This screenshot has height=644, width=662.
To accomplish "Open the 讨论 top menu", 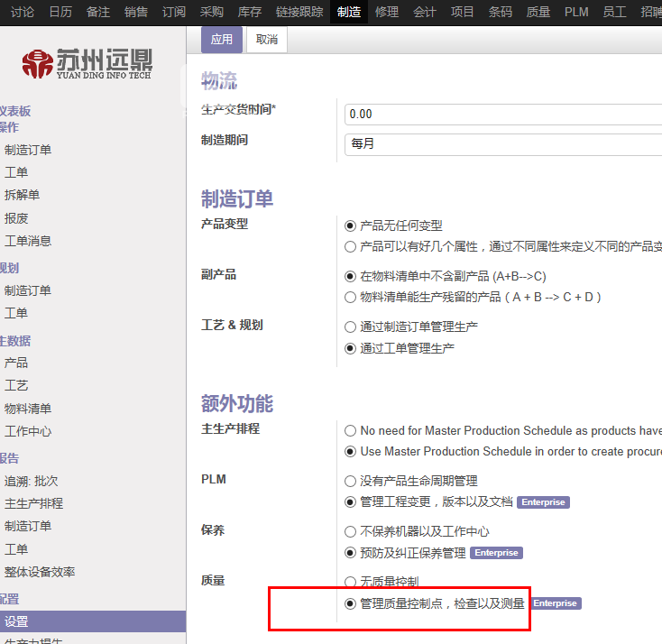I will click(x=22, y=12).
